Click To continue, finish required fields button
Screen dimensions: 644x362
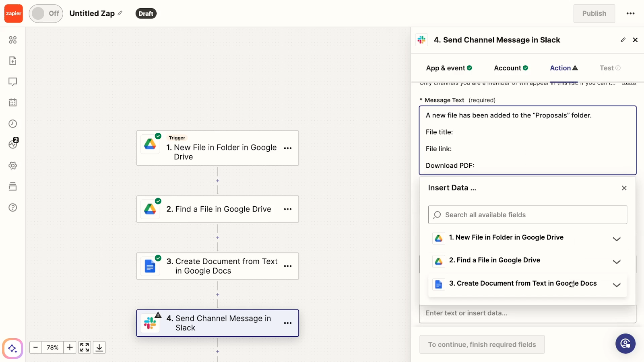[x=482, y=344]
